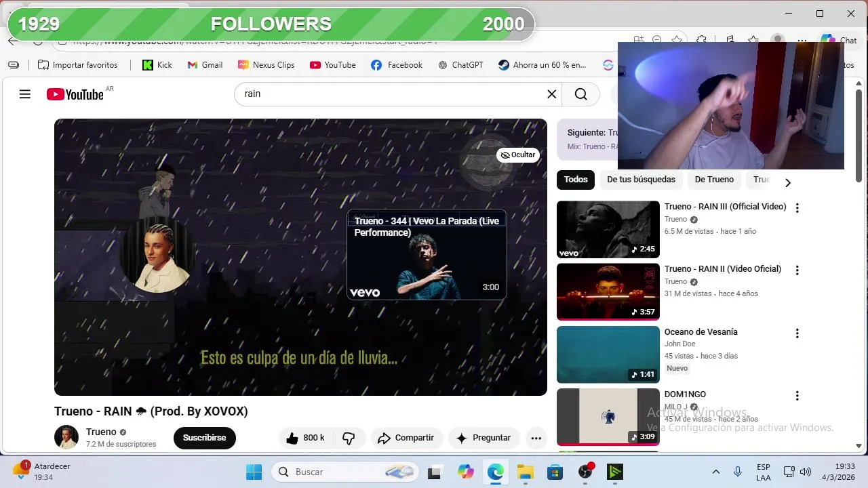Clear the search text with the X
Image resolution: width=868 pixels, height=488 pixels.
(552, 94)
